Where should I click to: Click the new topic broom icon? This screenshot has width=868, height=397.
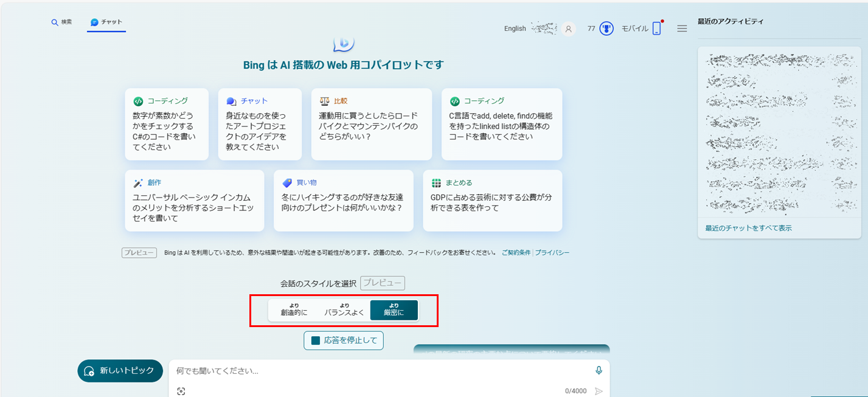coord(89,371)
